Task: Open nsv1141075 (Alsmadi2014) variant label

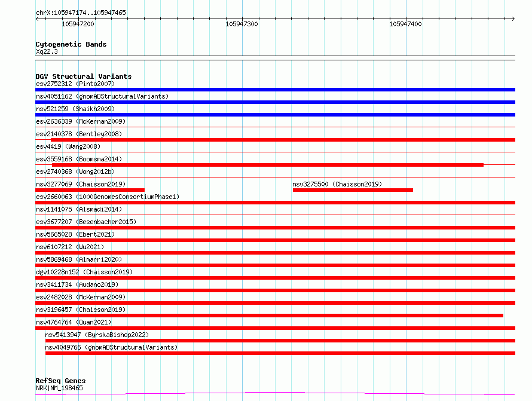Action: [x=79, y=209]
